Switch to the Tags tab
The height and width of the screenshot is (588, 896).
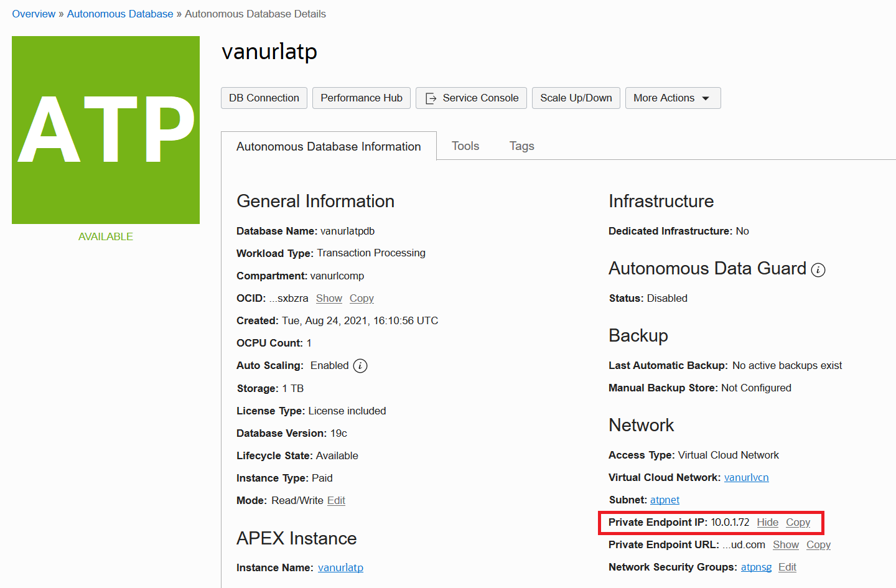pos(521,146)
